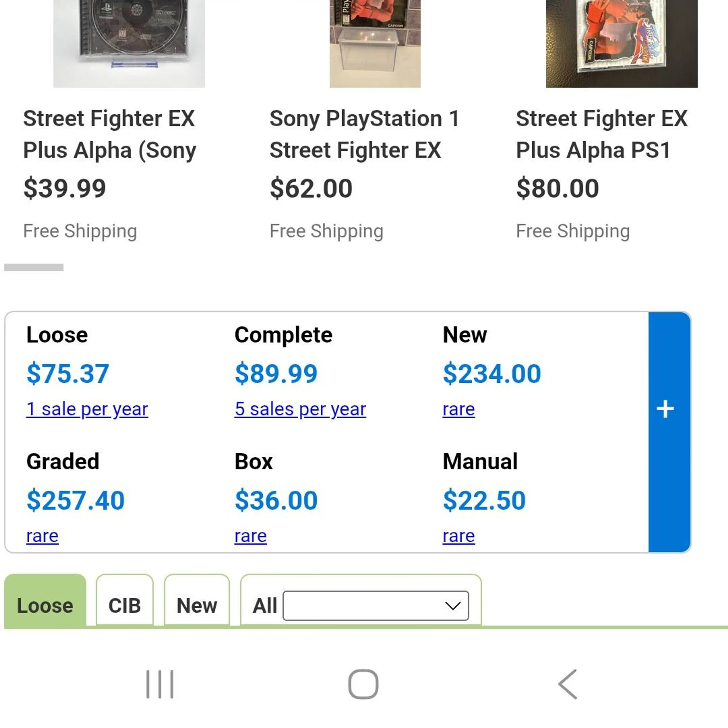Tap the Android home button icon
728x728 pixels.
click(x=363, y=684)
